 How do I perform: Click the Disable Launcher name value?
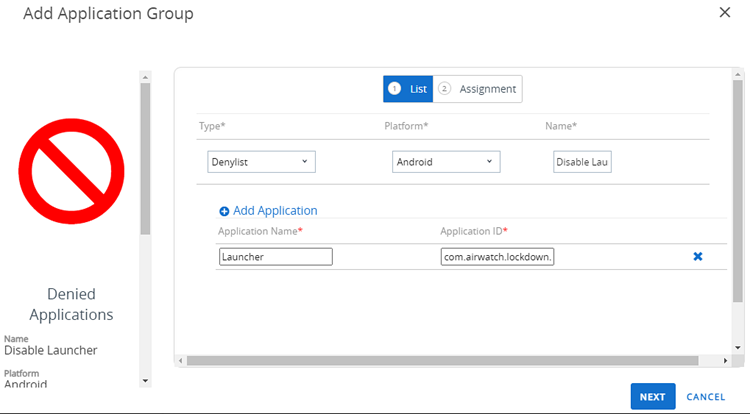pos(51,350)
